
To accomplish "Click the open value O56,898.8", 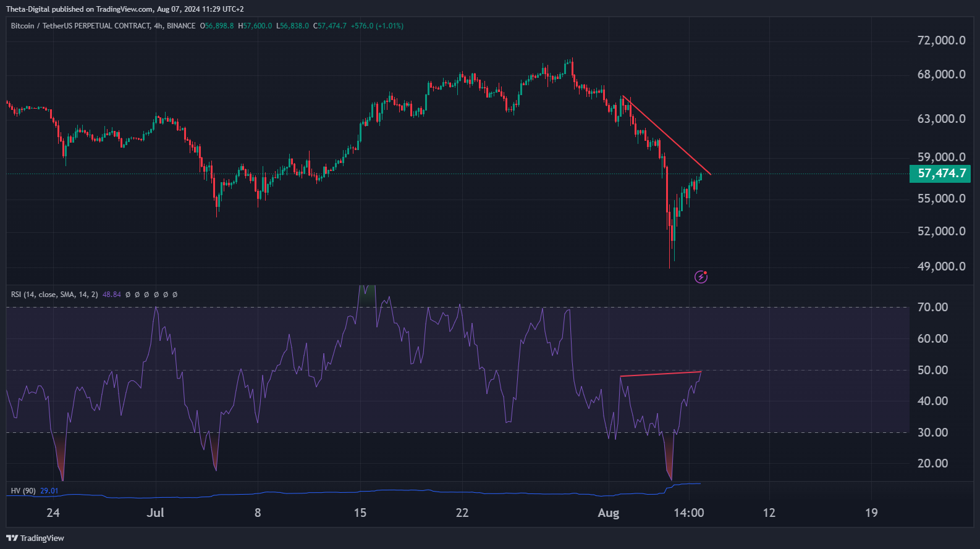I will pyautogui.click(x=217, y=26).
